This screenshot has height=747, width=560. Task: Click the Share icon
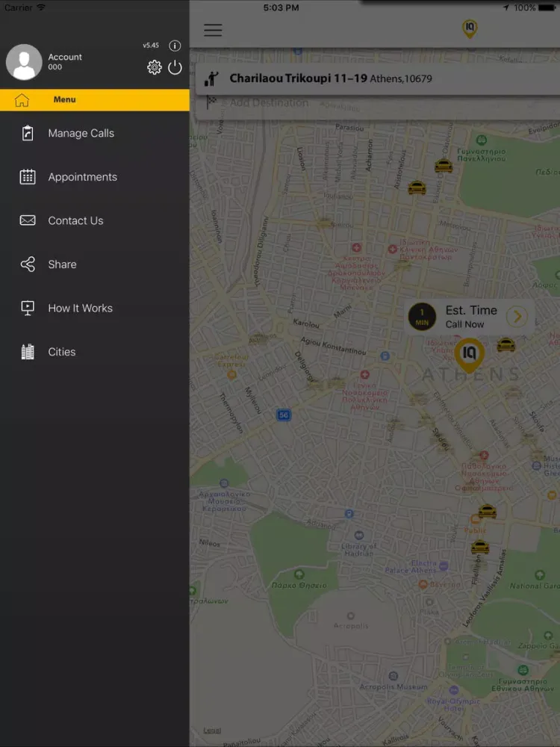(x=28, y=264)
